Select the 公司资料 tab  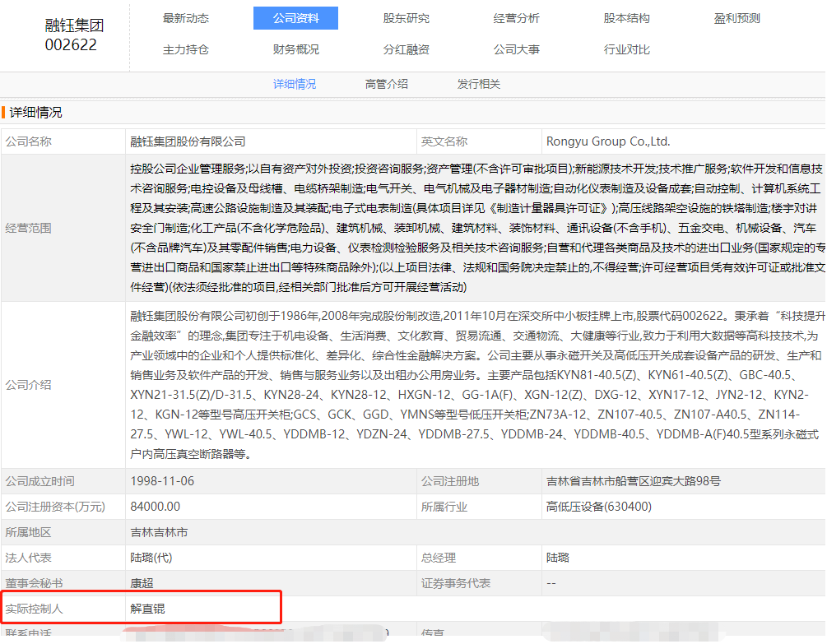pyautogui.click(x=296, y=18)
